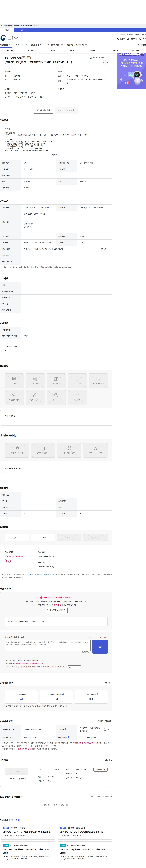This screenshot has height=868, width=146.
Task: Click the 면접 selection method tile
Action: point(43,537)
